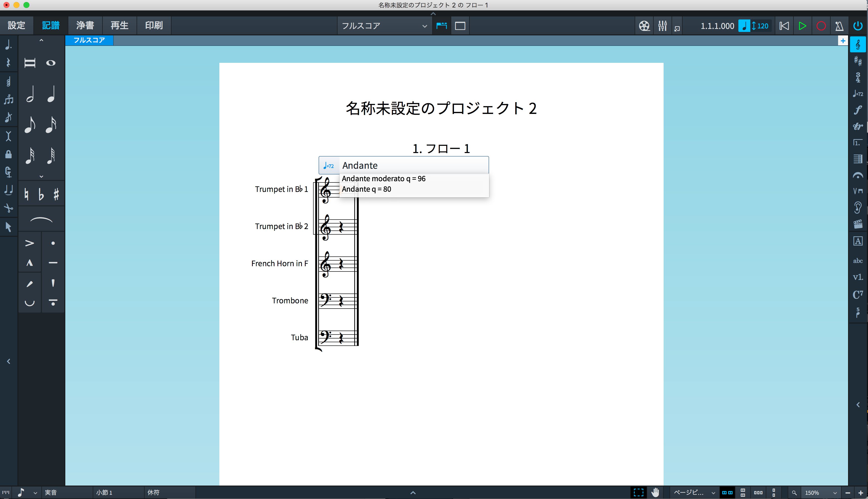Toggle the hand tool

click(x=656, y=493)
